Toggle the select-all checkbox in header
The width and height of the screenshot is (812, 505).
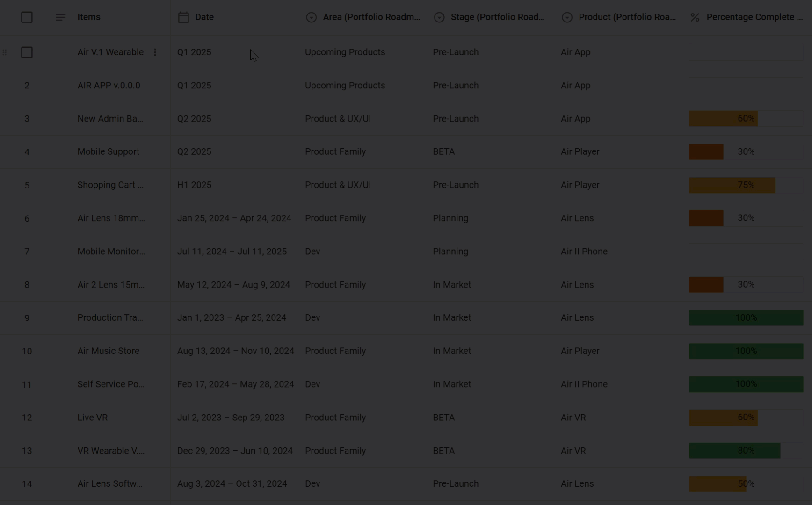[27, 17]
